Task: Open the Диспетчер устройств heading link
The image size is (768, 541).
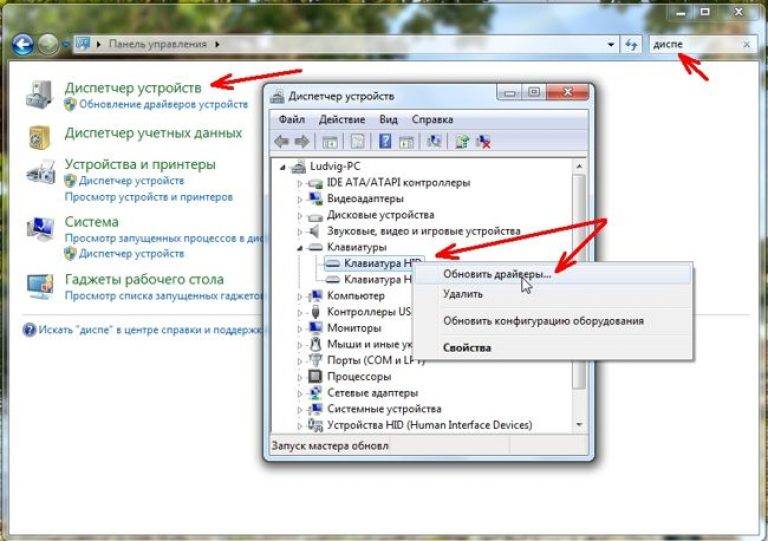Action: 133,88
